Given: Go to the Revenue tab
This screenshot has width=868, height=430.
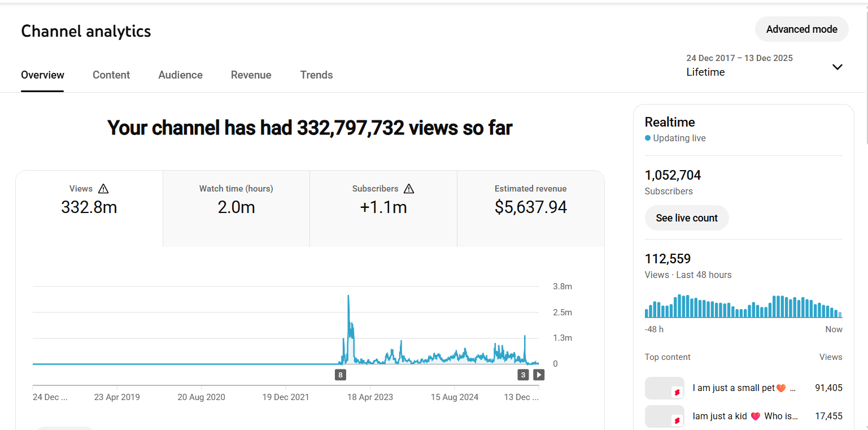Looking at the screenshot, I should (251, 75).
